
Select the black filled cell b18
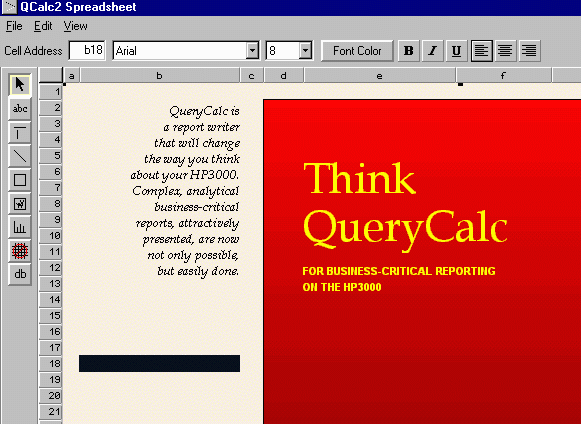(159, 363)
